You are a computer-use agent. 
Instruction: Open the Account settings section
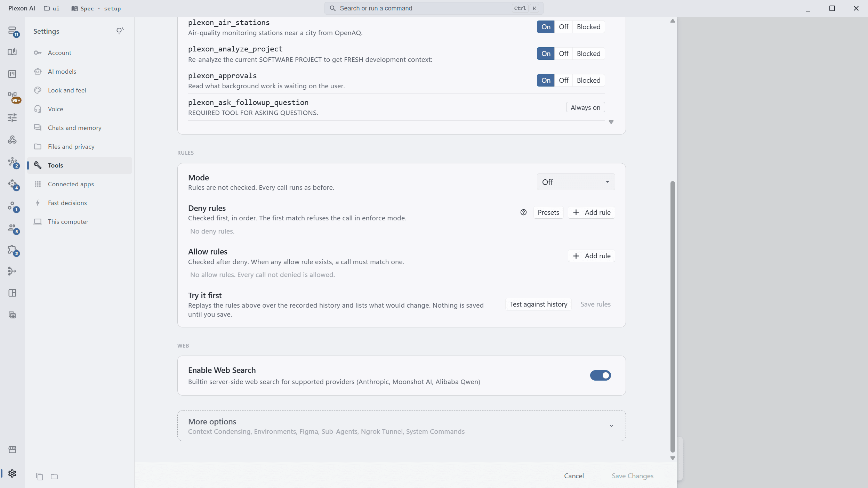80,53
